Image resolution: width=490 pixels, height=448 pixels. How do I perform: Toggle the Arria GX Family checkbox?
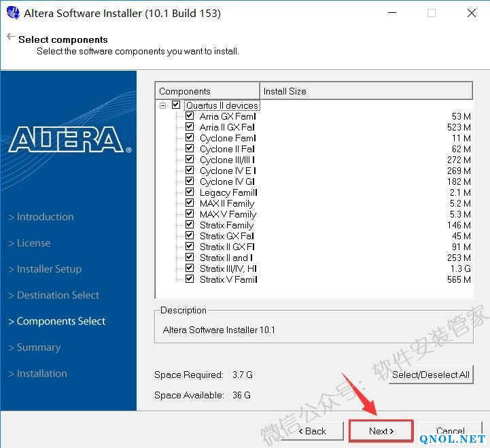tap(190, 116)
